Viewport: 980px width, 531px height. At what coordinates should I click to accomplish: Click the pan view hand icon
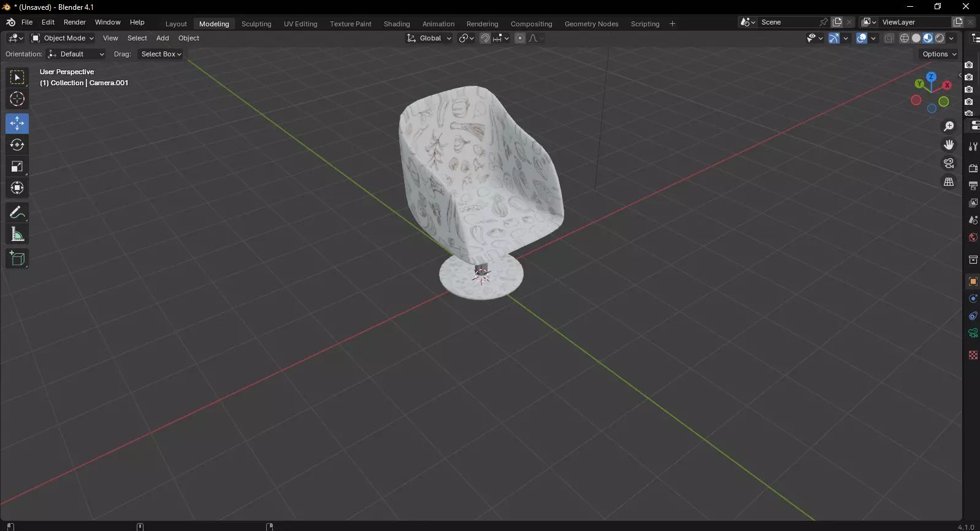(x=949, y=145)
